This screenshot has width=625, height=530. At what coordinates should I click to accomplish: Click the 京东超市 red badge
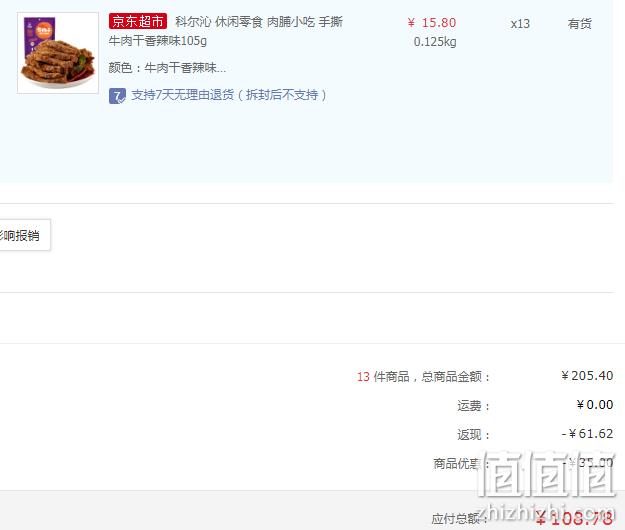138,21
